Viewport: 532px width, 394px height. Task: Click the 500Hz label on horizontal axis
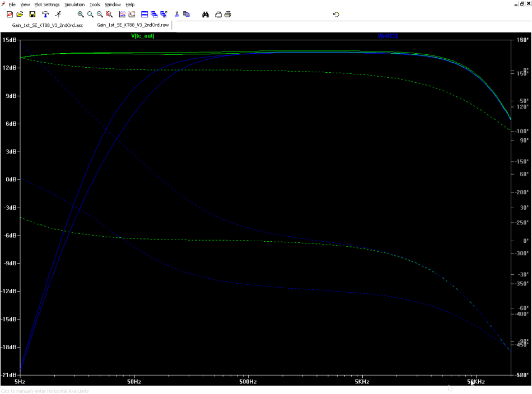[x=248, y=382]
